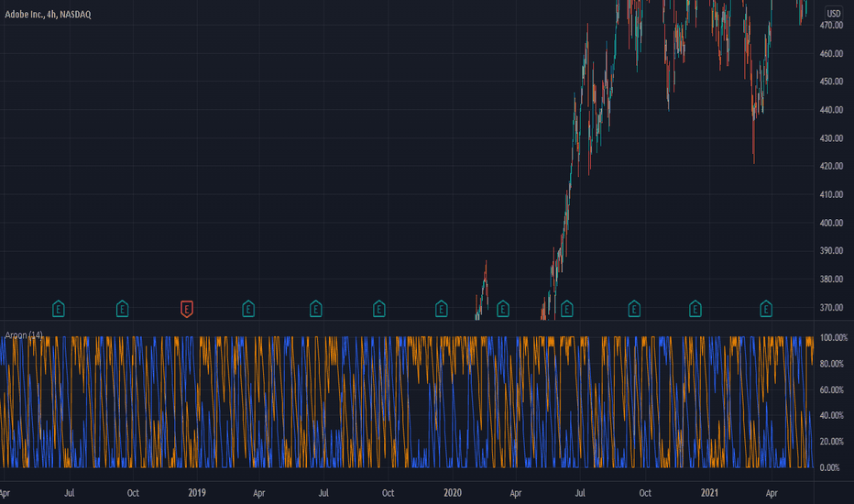This screenshot has height=504, width=854.
Task: Click the 380.00 price label
Action: pos(831,279)
